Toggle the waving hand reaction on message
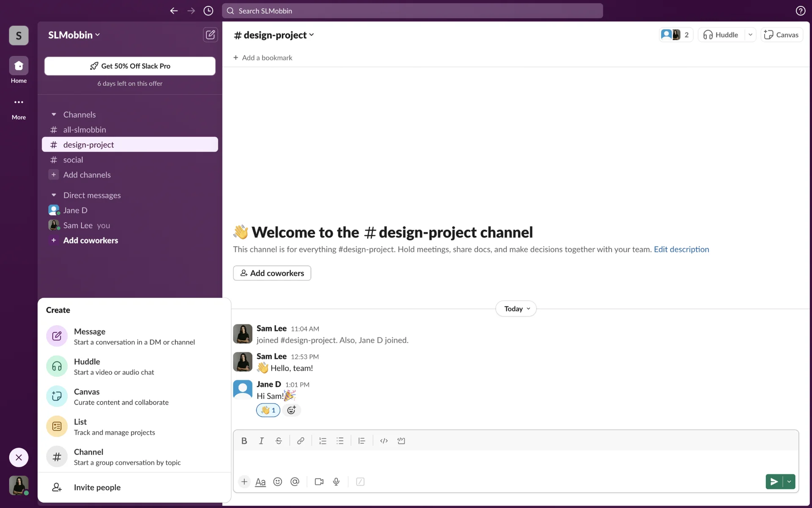This screenshot has height=508, width=812. coord(268,410)
